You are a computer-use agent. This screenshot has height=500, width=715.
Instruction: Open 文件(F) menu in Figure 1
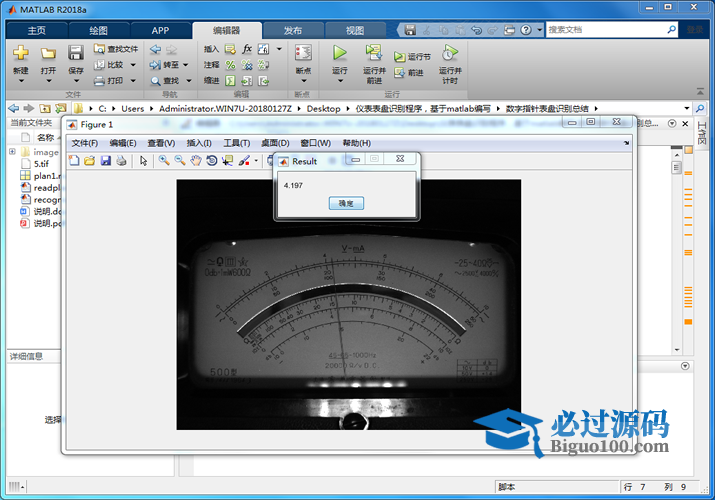click(x=84, y=143)
